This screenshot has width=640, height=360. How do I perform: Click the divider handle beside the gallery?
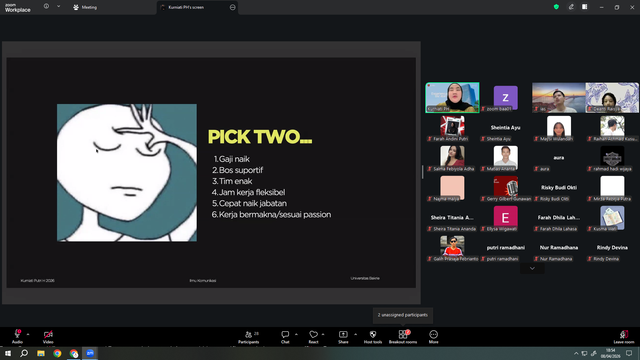pos(422,172)
